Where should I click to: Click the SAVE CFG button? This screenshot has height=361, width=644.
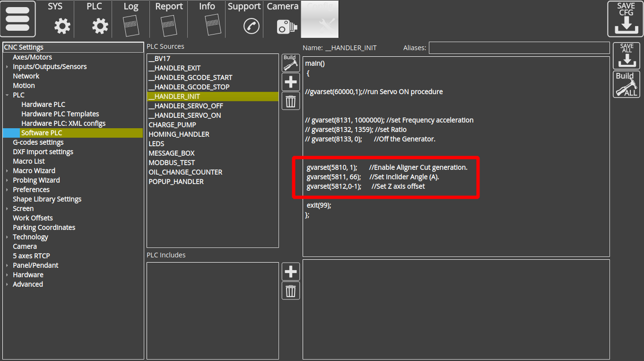(x=625, y=19)
